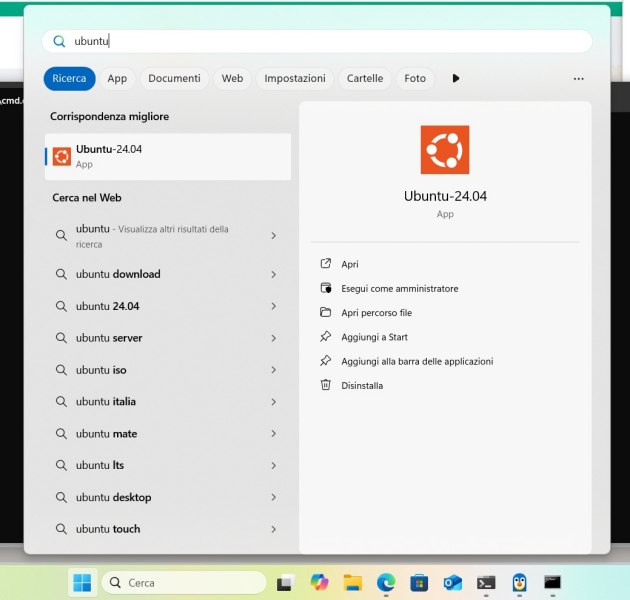Open web suggestion 'ubuntu download'
This screenshot has width=630, height=600.
point(168,274)
